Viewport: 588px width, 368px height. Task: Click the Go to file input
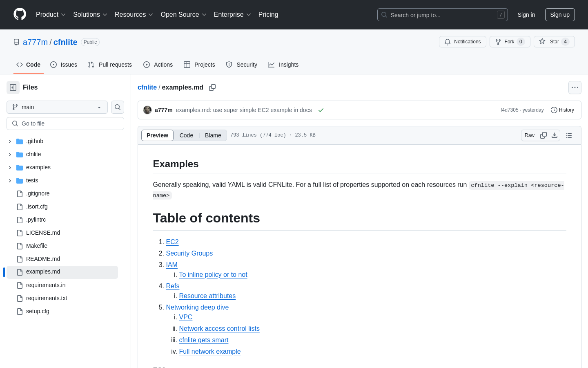click(x=65, y=123)
